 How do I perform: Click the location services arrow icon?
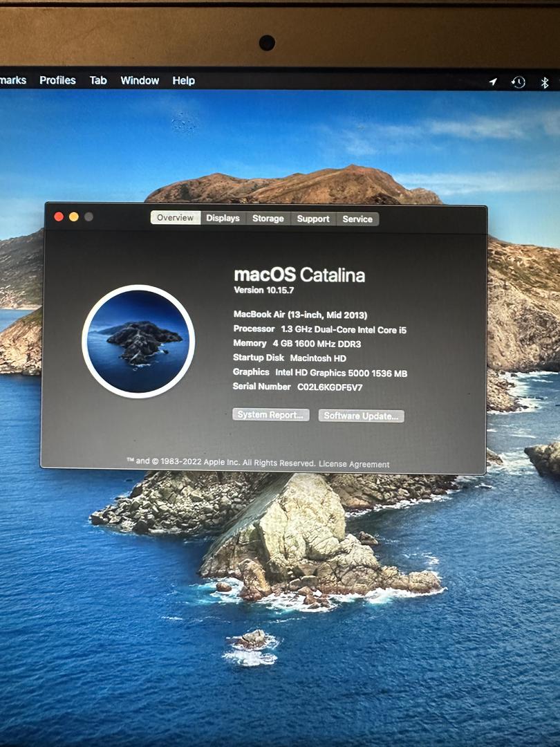pyautogui.click(x=494, y=82)
